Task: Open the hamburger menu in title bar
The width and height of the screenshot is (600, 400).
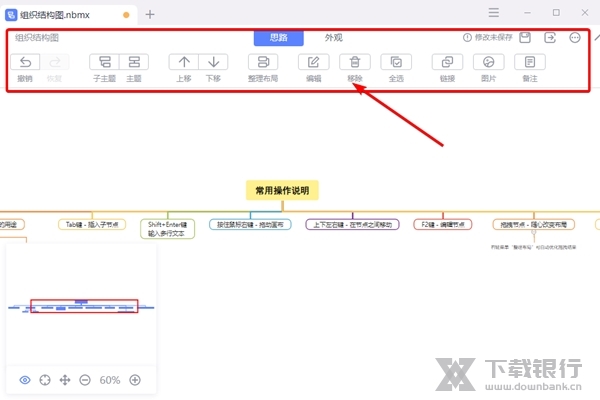Action: pyautogui.click(x=494, y=13)
